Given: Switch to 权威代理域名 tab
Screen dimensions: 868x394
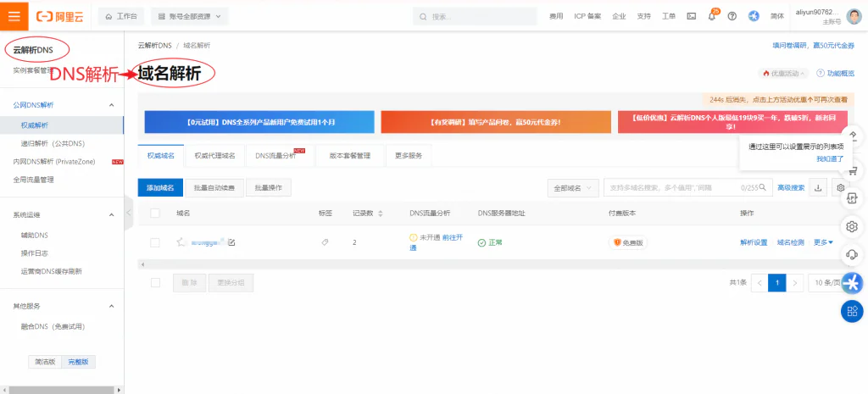Looking at the screenshot, I should tap(214, 156).
